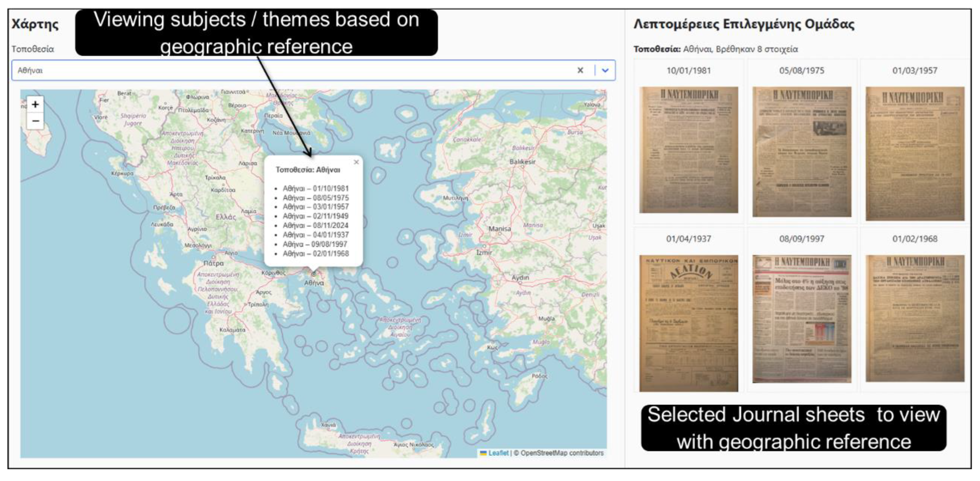
Task: Click the Πάτρα city label on map
Action: click(214, 263)
